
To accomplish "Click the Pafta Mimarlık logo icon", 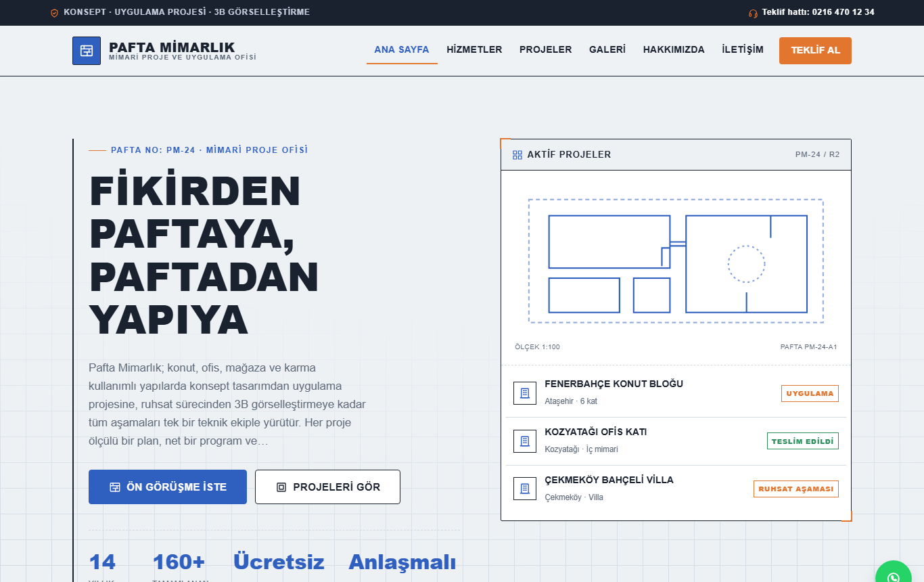I will 87,51.
